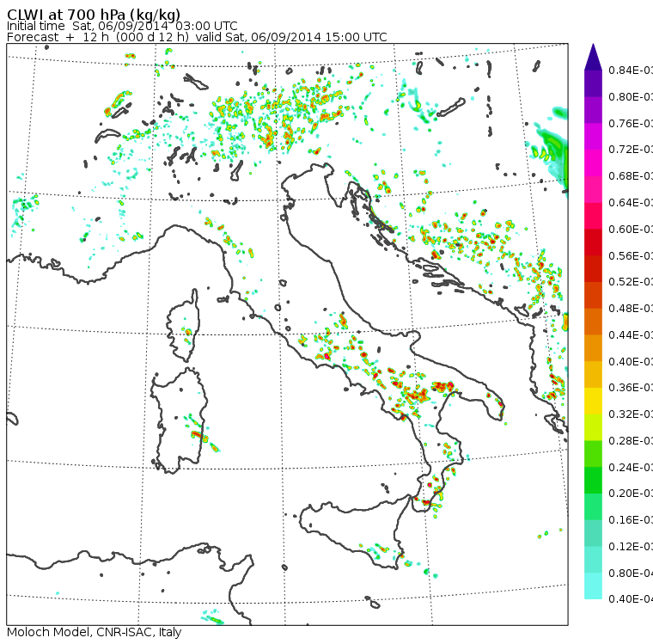Click the amber band between 0.36E-03 and 0.40E-03
653x644 pixels.
593,375
